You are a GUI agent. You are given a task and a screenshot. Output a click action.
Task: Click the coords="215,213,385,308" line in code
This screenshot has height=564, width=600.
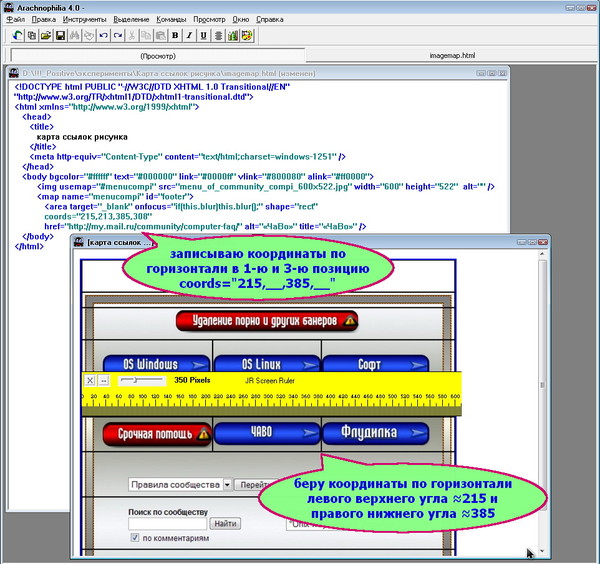coord(98,217)
